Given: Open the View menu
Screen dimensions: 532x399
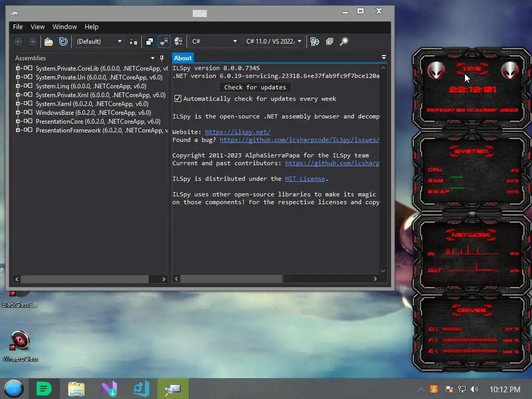Looking at the screenshot, I should pos(37,27).
